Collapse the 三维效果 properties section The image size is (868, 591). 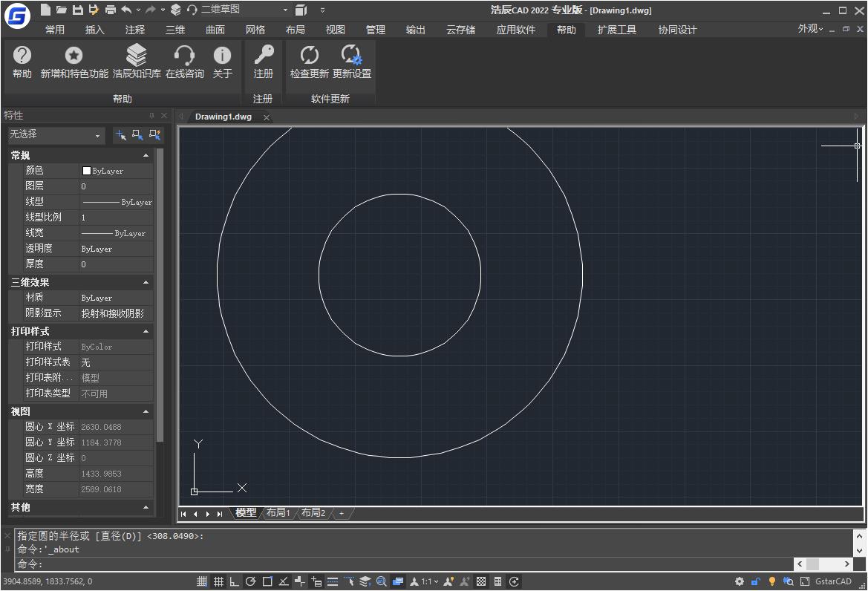pos(146,282)
